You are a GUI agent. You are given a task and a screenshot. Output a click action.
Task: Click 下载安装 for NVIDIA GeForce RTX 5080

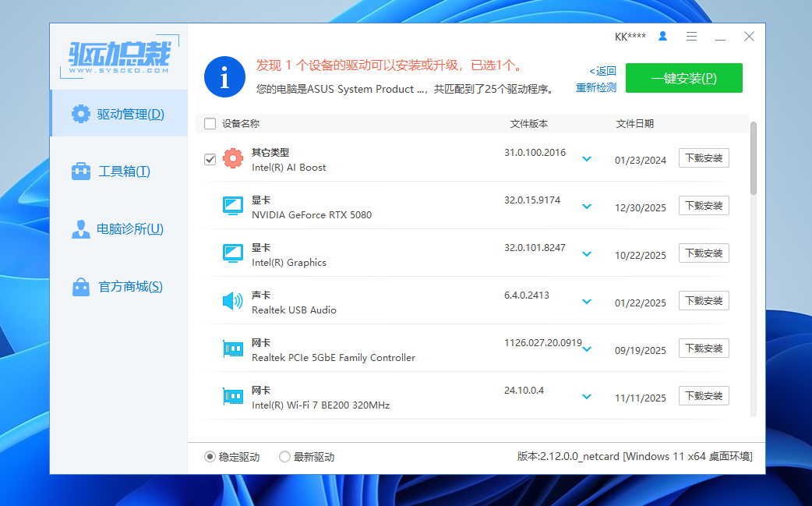click(704, 206)
